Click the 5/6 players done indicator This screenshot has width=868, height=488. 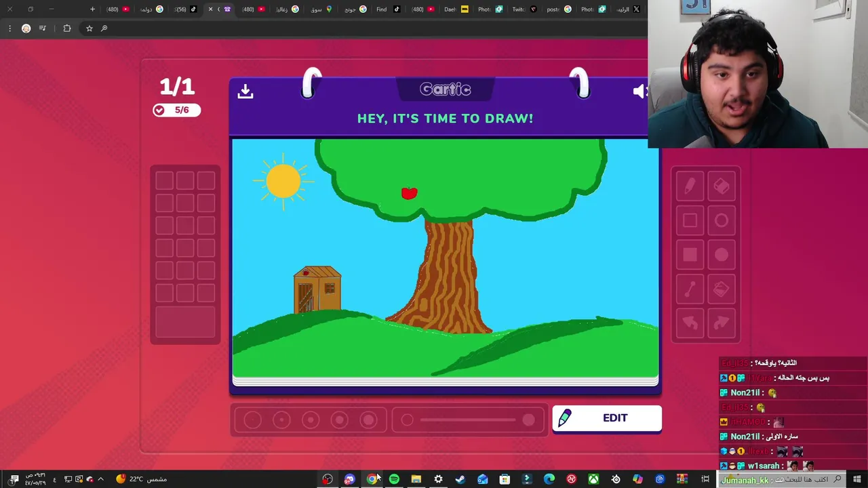point(176,110)
